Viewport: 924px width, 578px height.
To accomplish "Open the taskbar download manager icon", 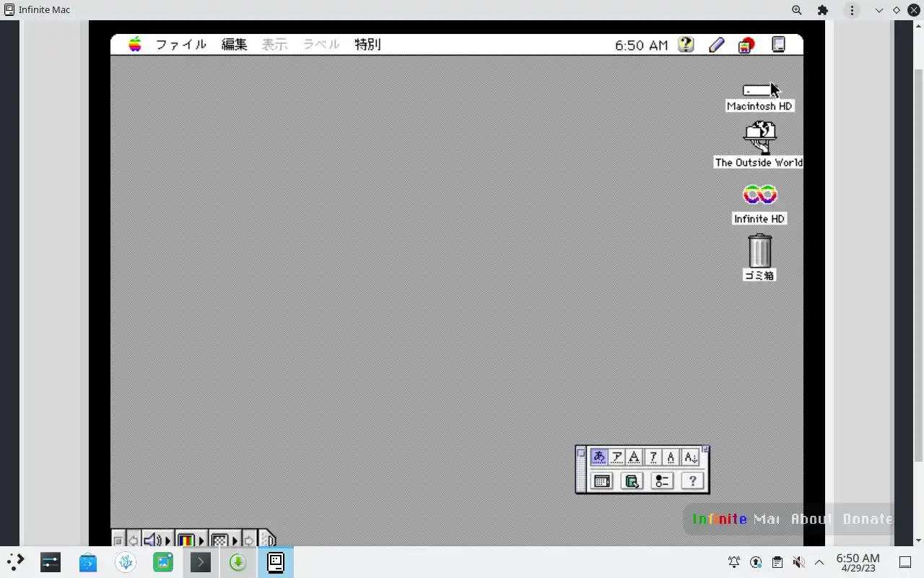I will pos(237,561).
